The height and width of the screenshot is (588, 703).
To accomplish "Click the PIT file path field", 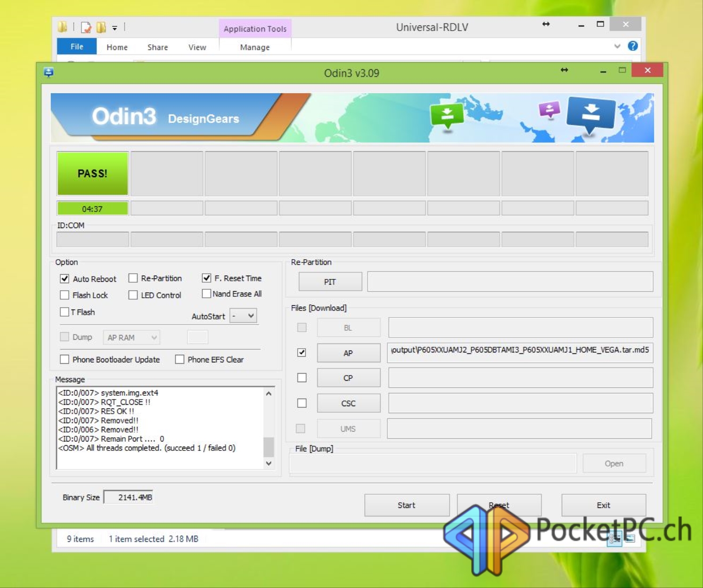I will (510, 281).
